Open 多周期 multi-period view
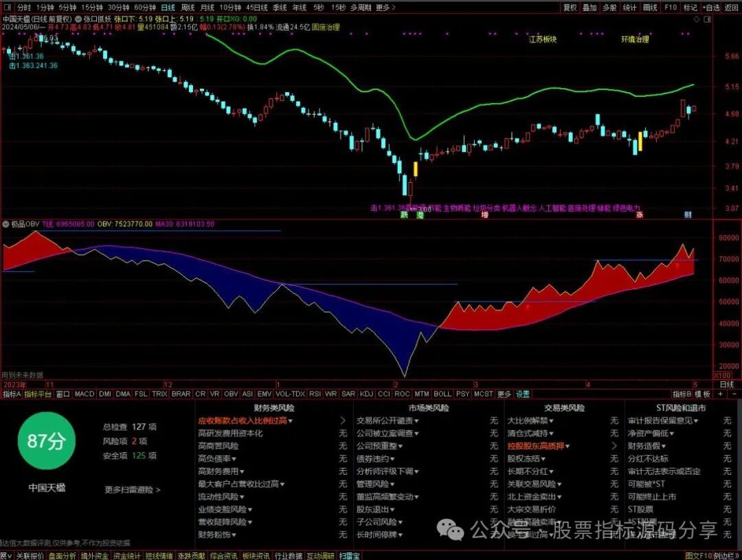 (361, 8)
